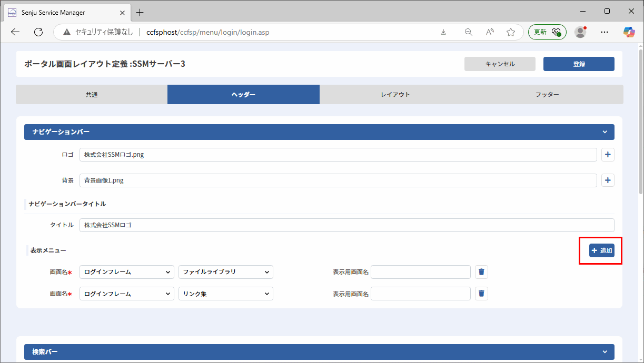Click the 追加 button in 表示メニュー
Image resolution: width=644 pixels, height=363 pixels.
tap(602, 250)
